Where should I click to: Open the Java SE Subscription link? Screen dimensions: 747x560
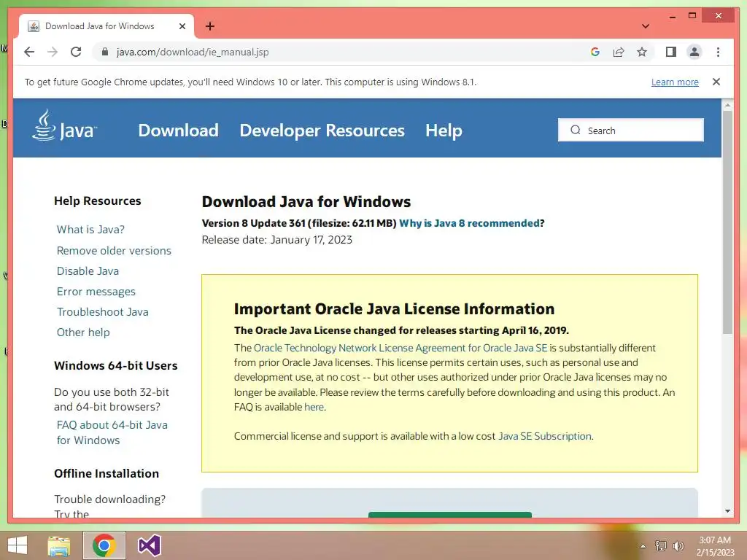point(544,436)
